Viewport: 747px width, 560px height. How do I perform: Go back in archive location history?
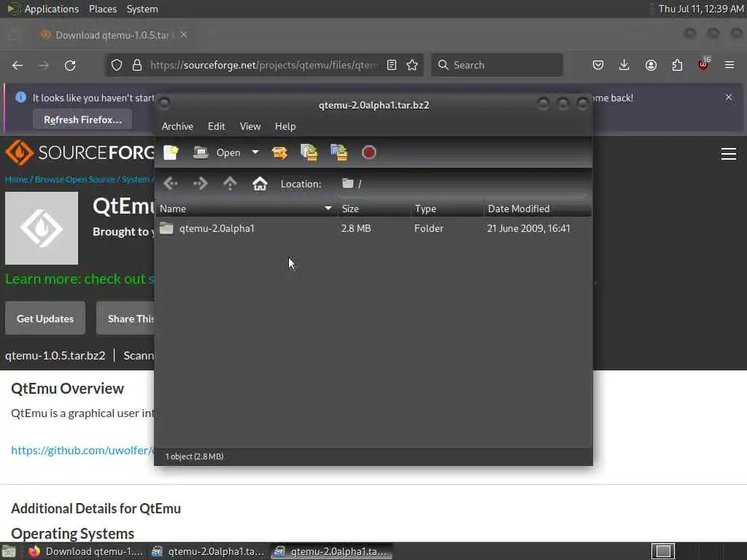pyautogui.click(x=171, y=183)
